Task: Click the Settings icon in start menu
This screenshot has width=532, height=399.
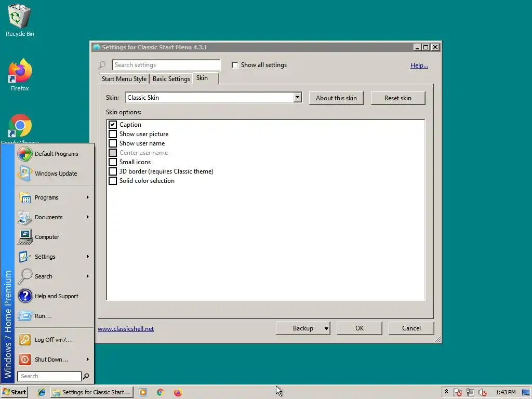Action: [x=25, y=257]
